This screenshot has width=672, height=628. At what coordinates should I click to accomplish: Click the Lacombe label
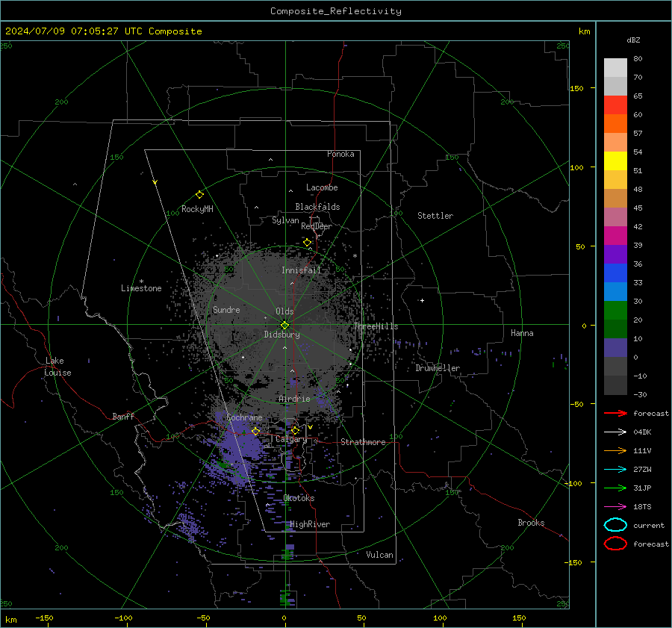[322, 187]
